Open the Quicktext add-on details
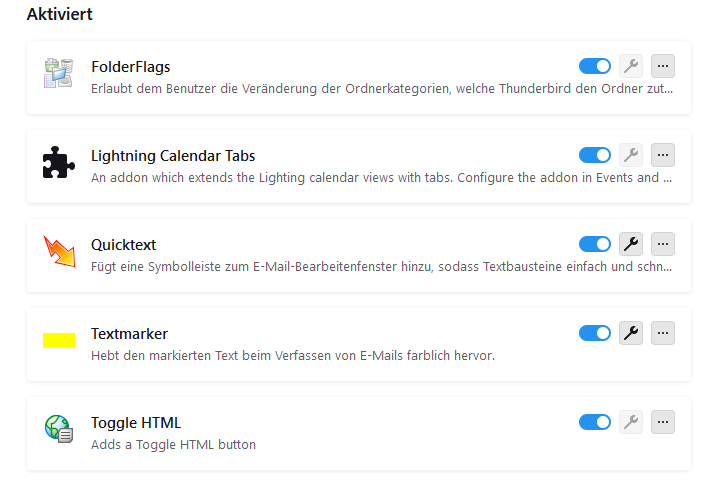This screenshot has width=711, height=481. [x=123, y=245]
